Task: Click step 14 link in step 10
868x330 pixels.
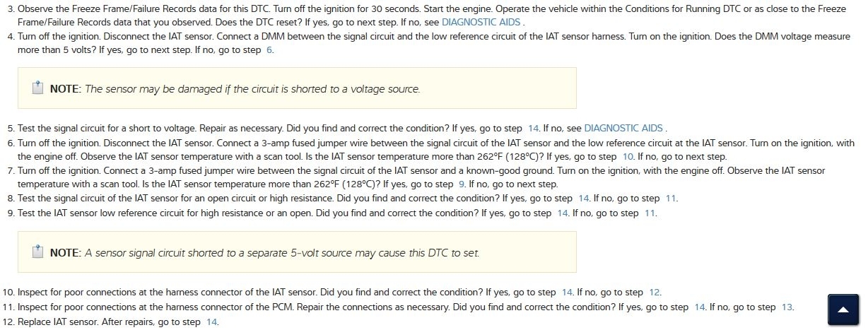Action: pyautogui.click(x=567, y=292)
